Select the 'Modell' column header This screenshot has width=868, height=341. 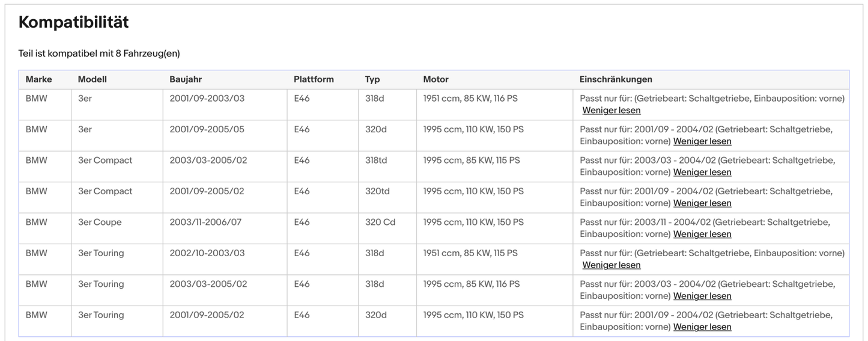coord(92,79)
